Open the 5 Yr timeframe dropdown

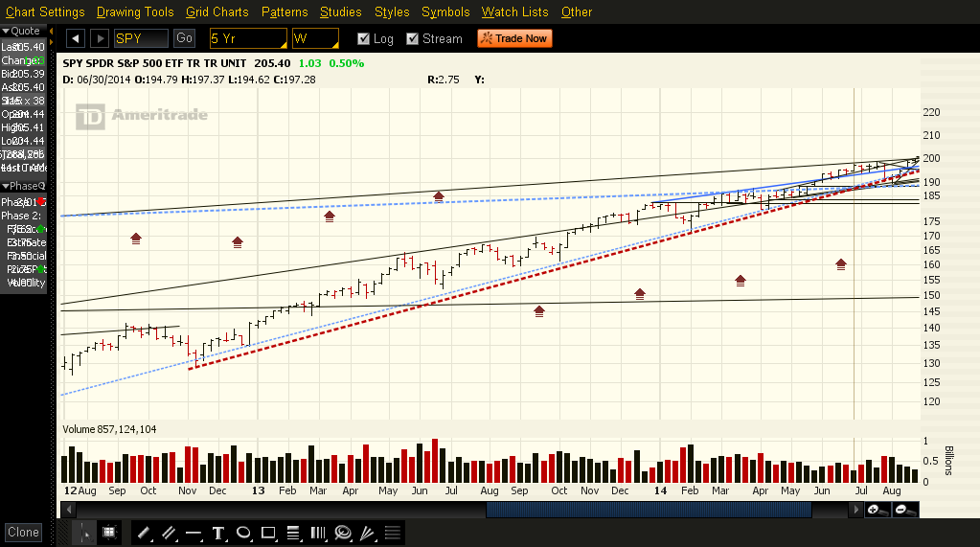[x=247, y=38]
